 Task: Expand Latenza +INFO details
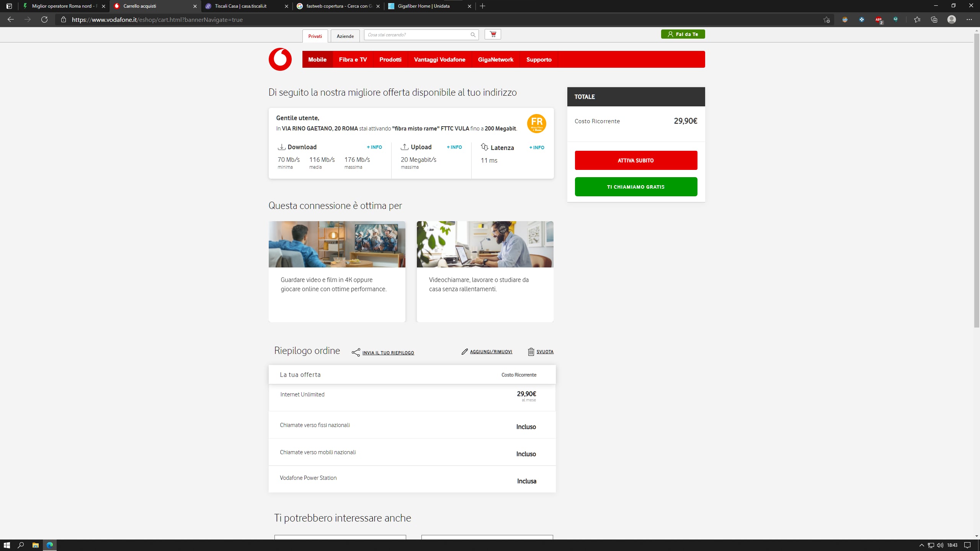[536, 147]
